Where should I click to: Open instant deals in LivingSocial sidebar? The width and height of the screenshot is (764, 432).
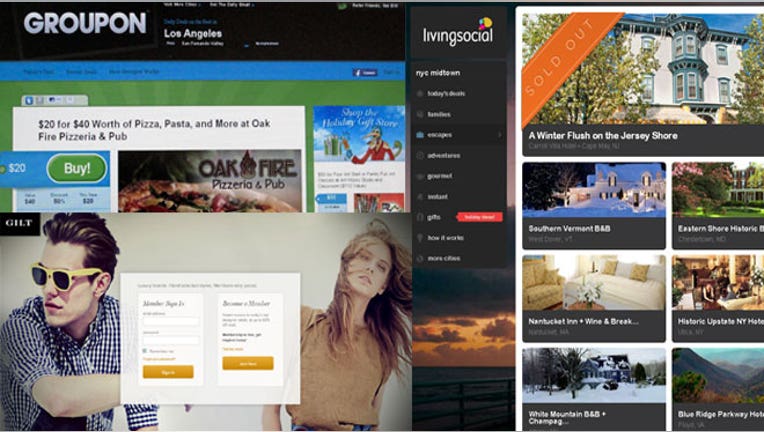point(438,197)
